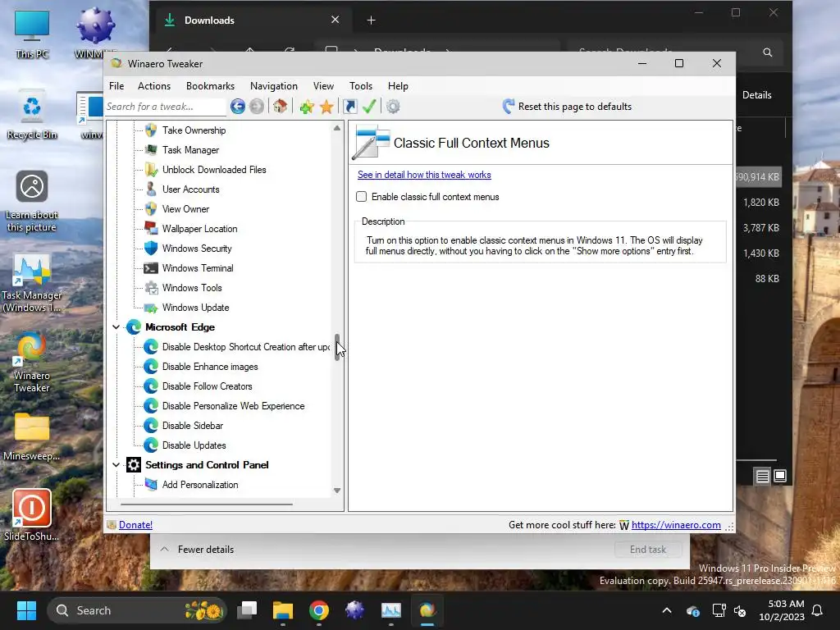Click the shortcut export toolbar icon
This screenshot has height=630, width=840.
coord(349,107)
